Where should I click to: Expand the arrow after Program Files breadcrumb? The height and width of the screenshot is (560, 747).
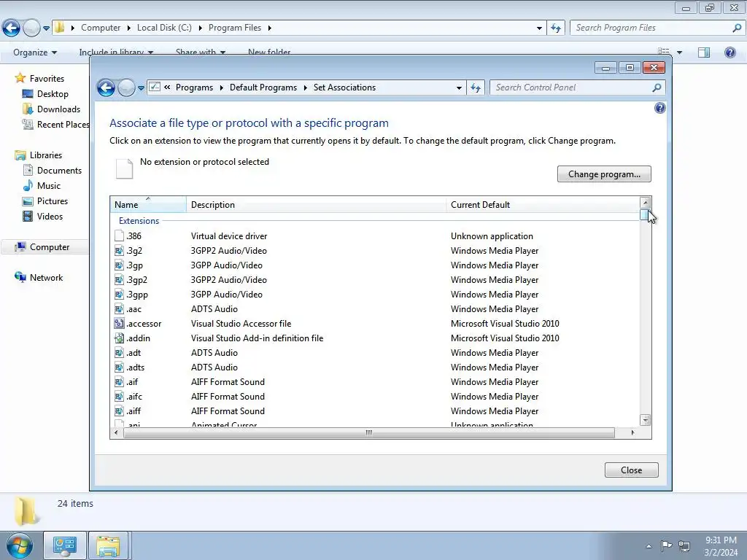[x=270, y=28]
